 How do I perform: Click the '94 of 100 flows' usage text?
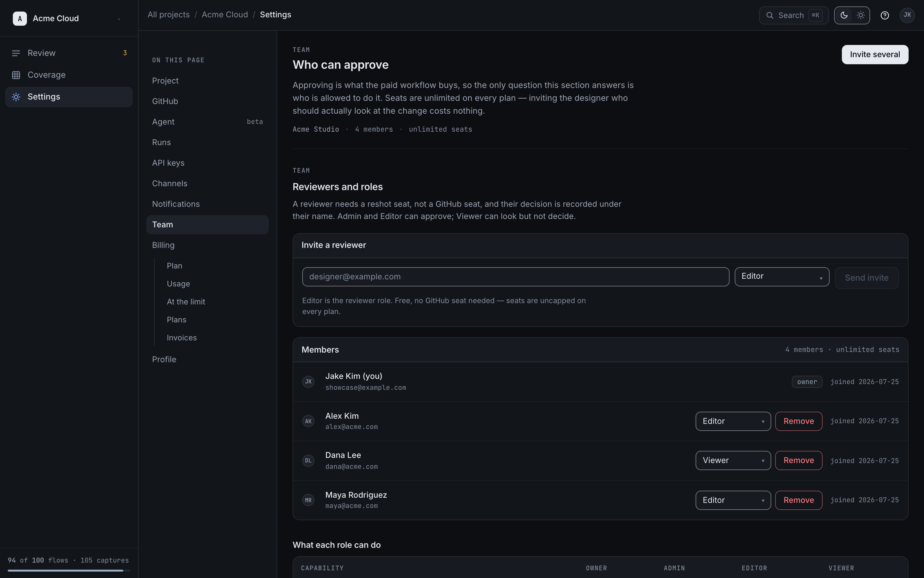coord(38,560)
